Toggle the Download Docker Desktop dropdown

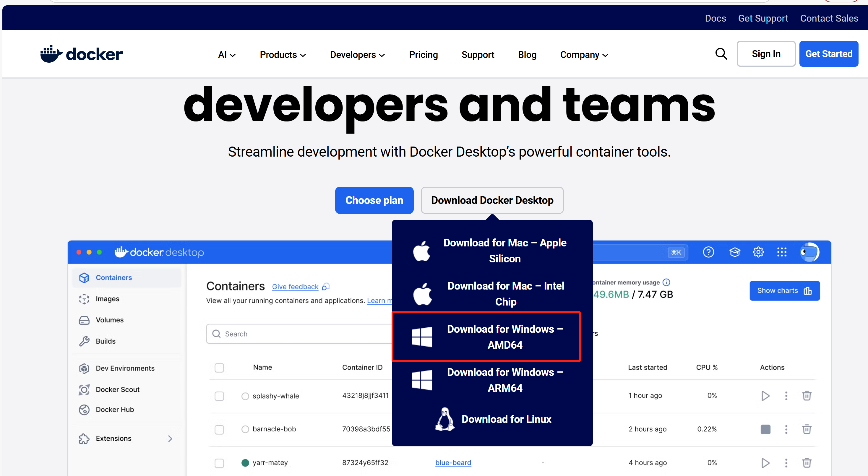pyautogui.click(x=492, y=200)
